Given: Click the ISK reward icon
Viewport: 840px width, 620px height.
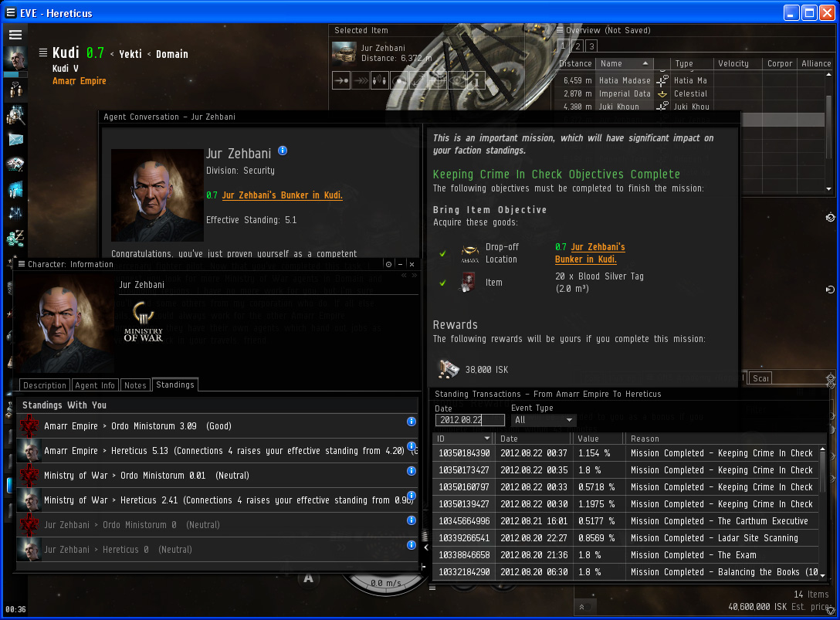Looking at the screenshot, I should coord(449,368).
